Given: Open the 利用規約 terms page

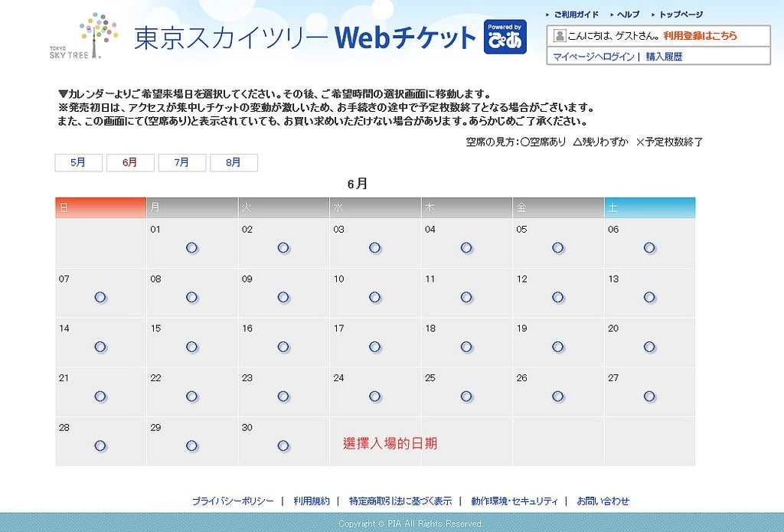Looking at the screenshot, I should point(309,501).
